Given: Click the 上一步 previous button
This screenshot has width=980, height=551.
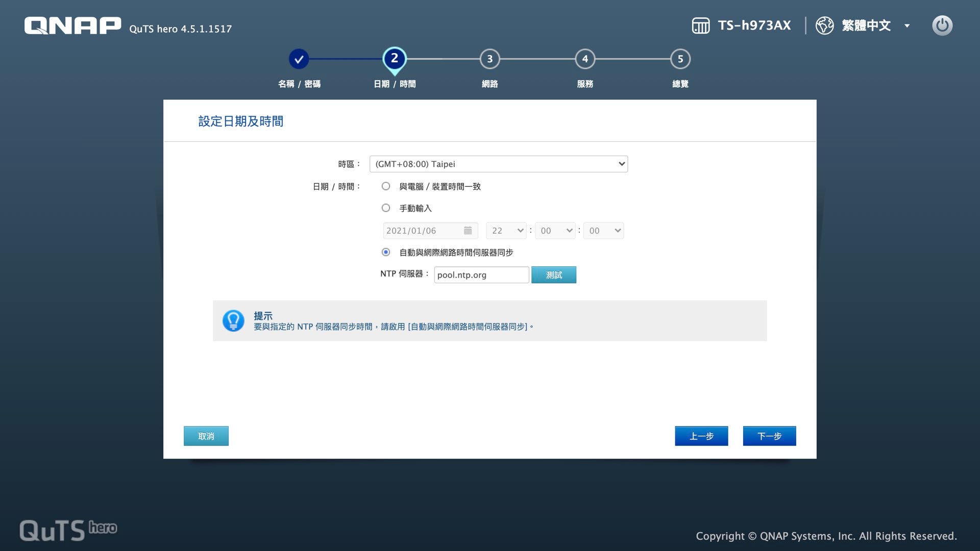Looking at the screenshot, I should [x=701, y=436].
